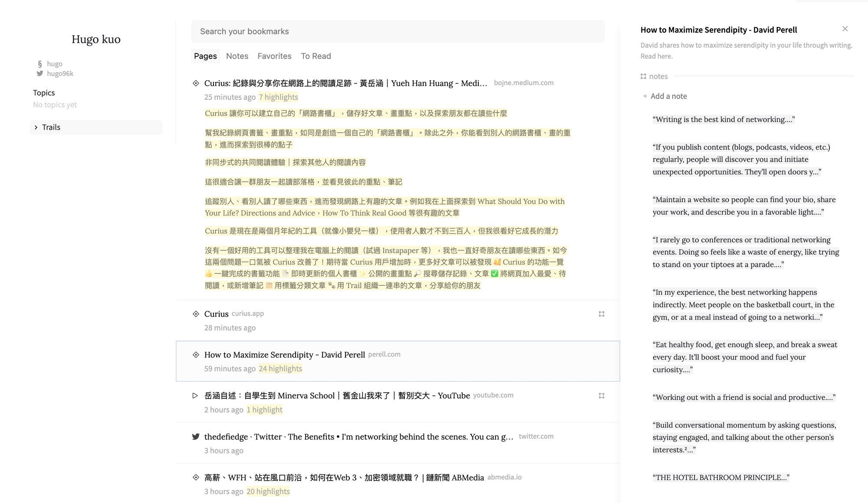Open the Favorites tab
The width and height of the screenshot is (868, 503).
click(x=274, y=56)
